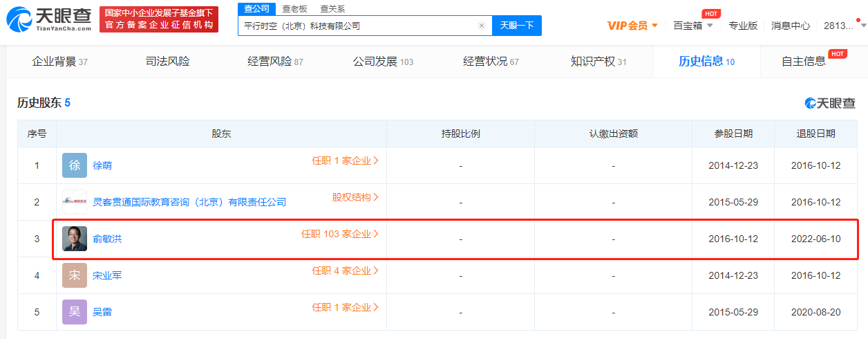The image size is (868, 339).
Task: Click the 吴 avatar icon for 吴雷
Action: (75, 312)
